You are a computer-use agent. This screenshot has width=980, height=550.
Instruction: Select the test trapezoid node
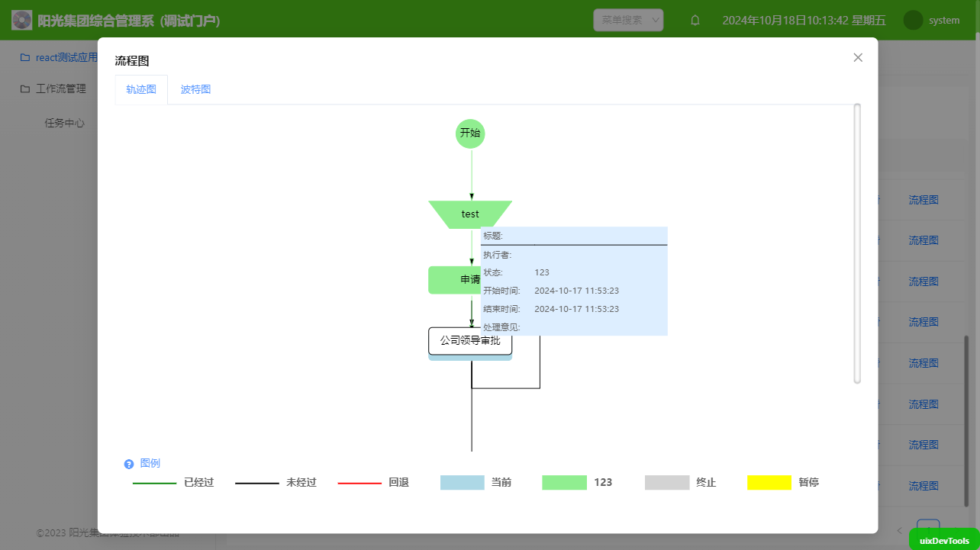coord(470,214)
